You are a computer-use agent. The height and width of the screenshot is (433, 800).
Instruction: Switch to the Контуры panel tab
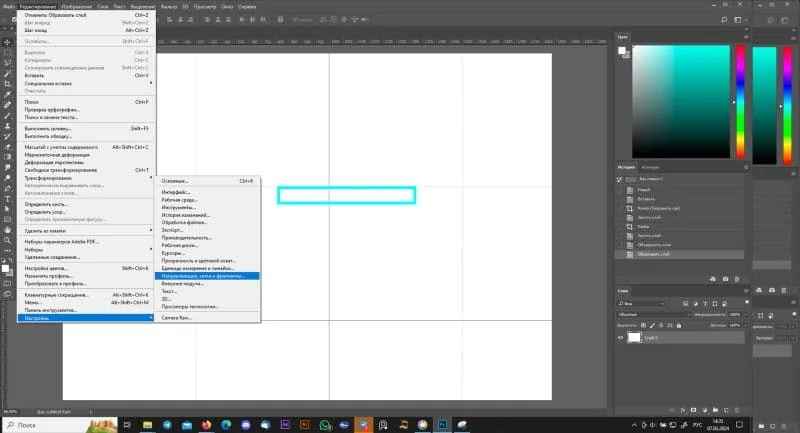coord(651,167)
